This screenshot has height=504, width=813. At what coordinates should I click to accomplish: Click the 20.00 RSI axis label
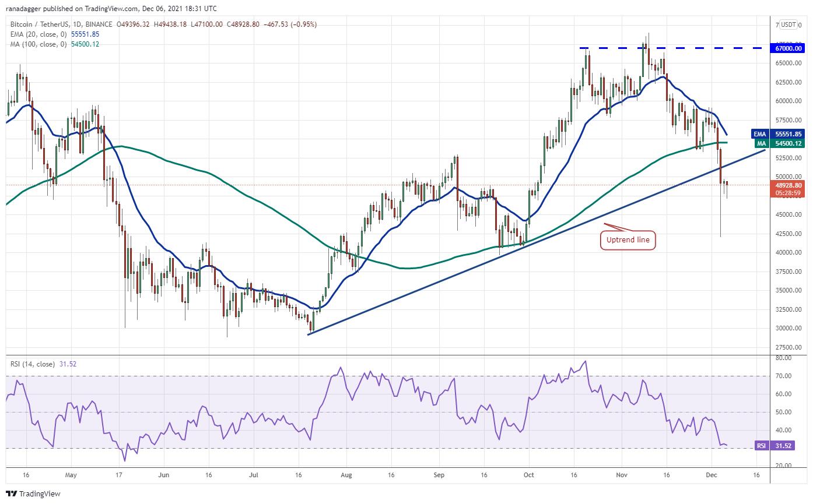coord(783,466)
